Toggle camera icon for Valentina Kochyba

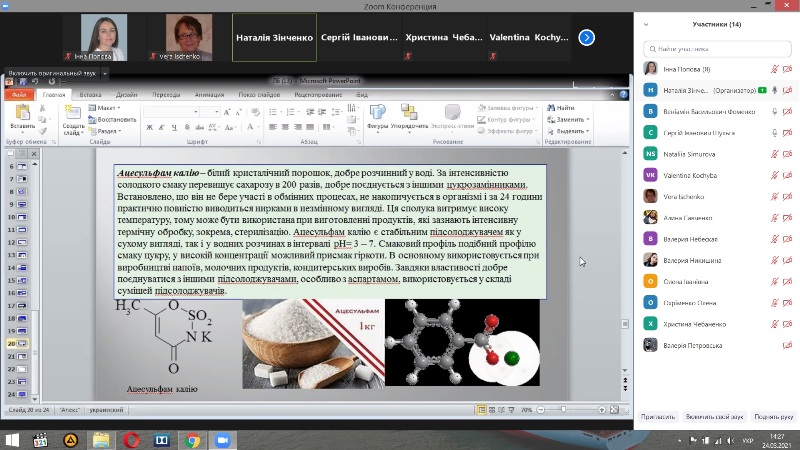point(788,175)
